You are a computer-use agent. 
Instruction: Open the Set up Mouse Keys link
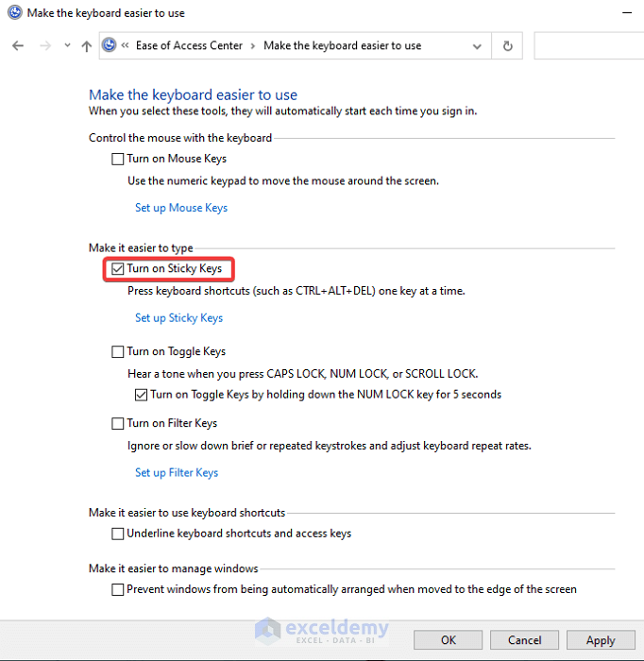point(181,208)
